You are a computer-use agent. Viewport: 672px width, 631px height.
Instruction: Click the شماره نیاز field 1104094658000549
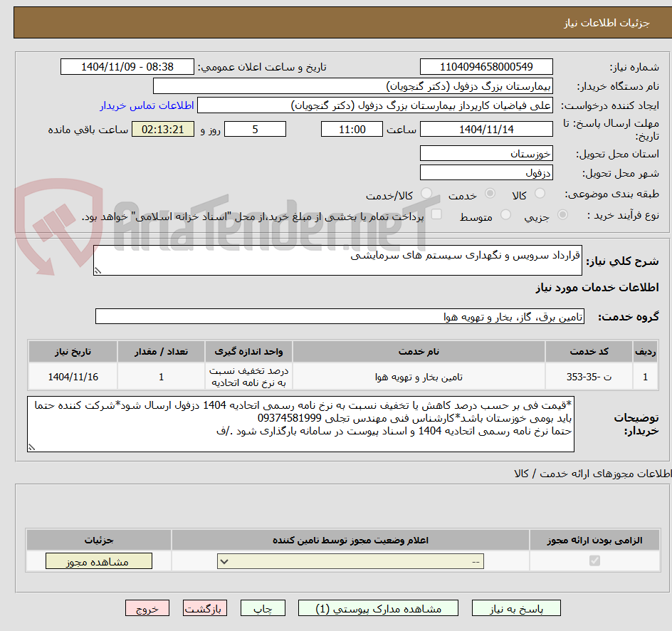(486, 67)
